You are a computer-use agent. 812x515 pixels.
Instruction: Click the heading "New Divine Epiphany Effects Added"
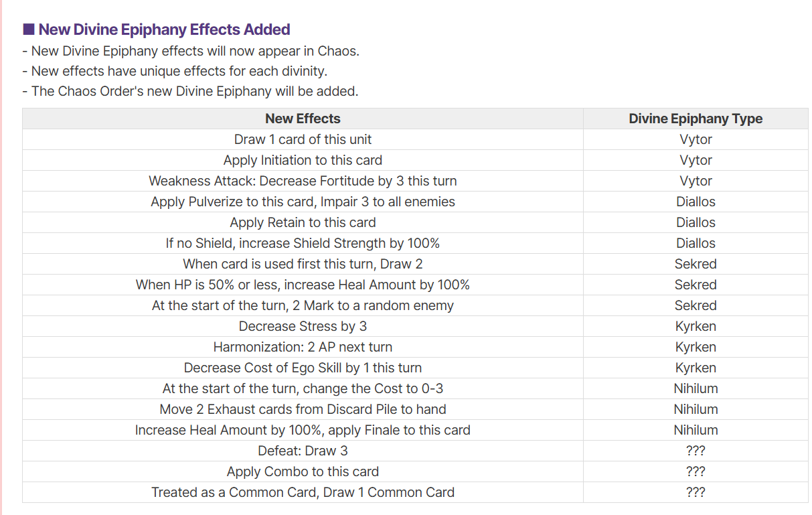164,29
